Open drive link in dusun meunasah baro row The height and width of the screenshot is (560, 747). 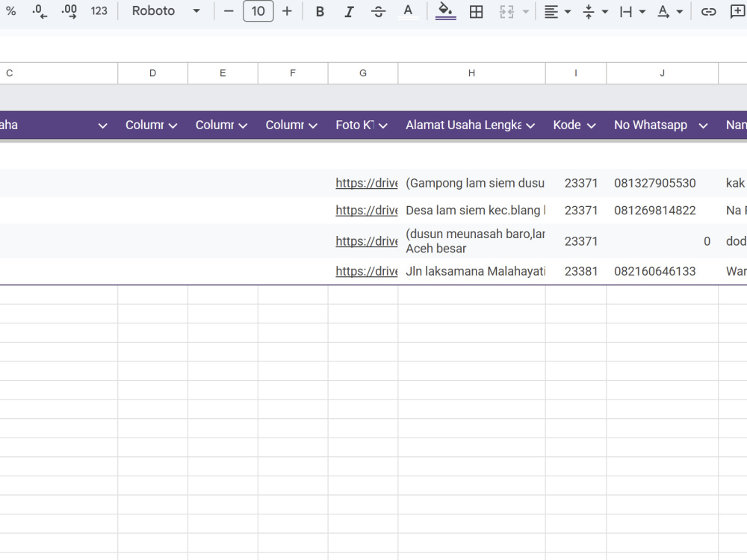[366, 241]
